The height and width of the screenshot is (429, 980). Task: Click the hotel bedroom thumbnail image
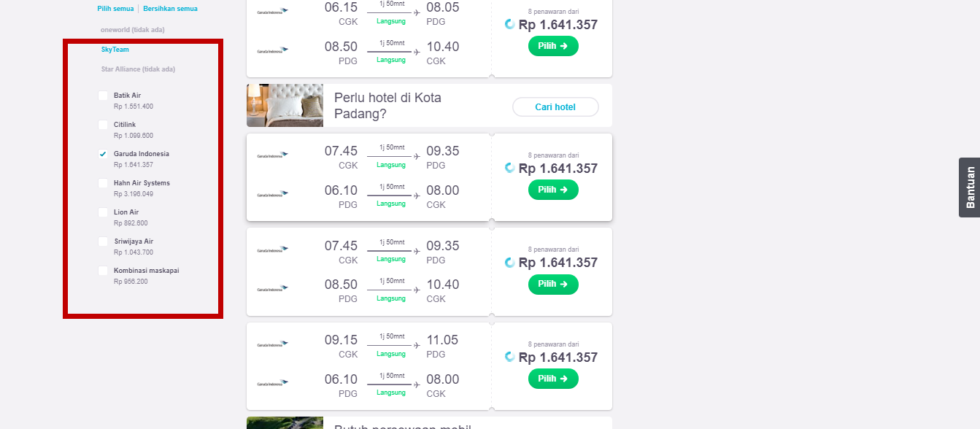285,105
